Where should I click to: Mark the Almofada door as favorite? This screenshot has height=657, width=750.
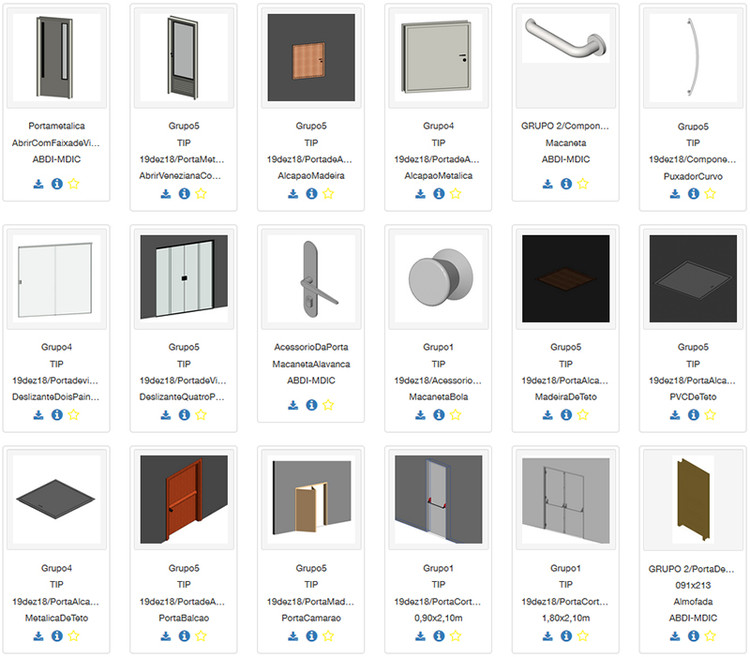point(710,636)
